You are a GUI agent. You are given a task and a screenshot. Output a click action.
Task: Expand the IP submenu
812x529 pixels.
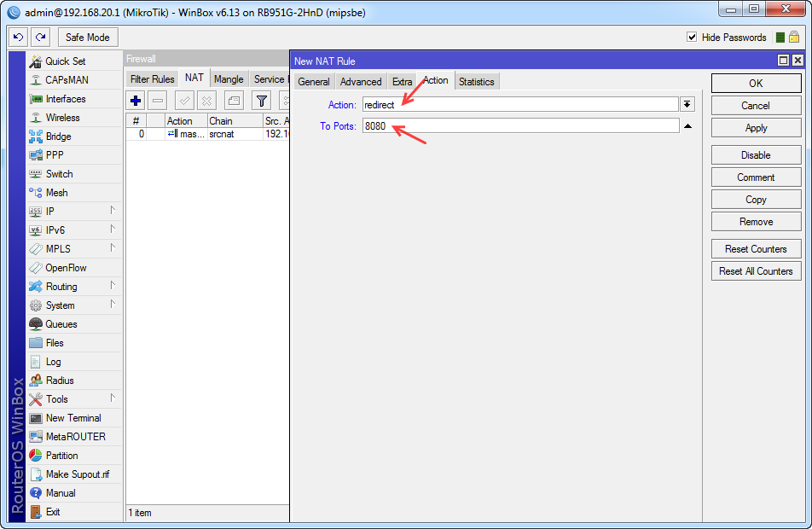[113, 210]
